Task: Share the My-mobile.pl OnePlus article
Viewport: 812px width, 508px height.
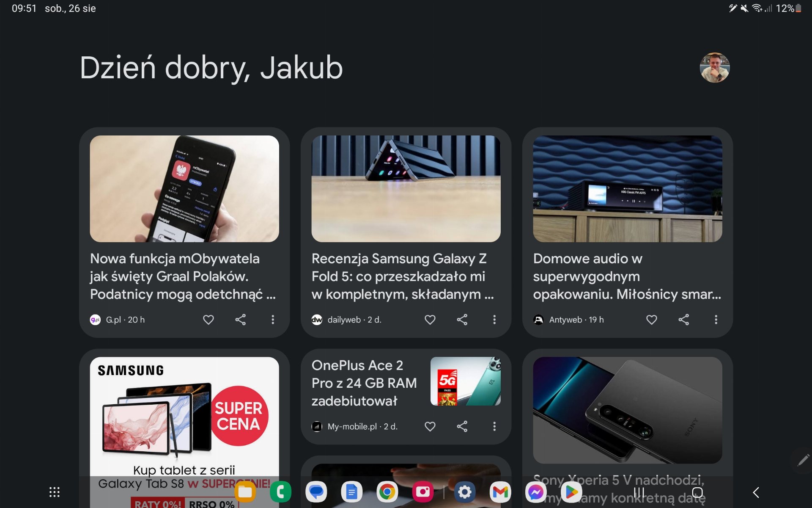Action: tap(462, 426)
